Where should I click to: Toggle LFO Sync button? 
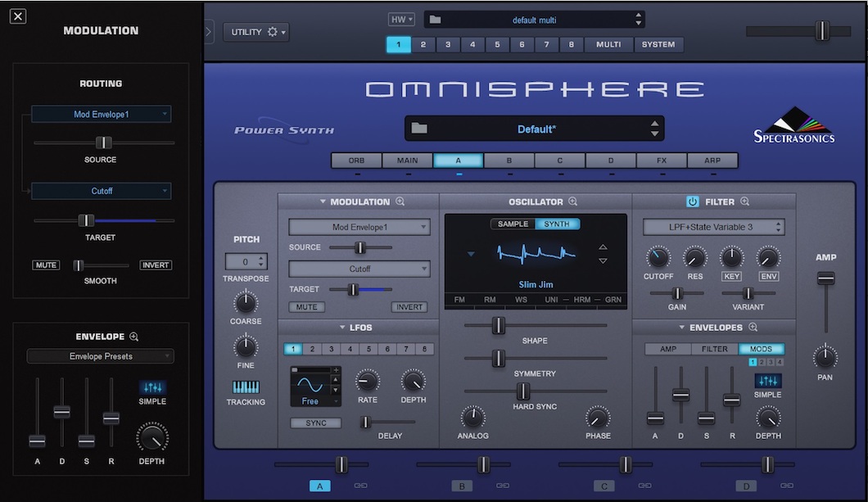(316, 423)
